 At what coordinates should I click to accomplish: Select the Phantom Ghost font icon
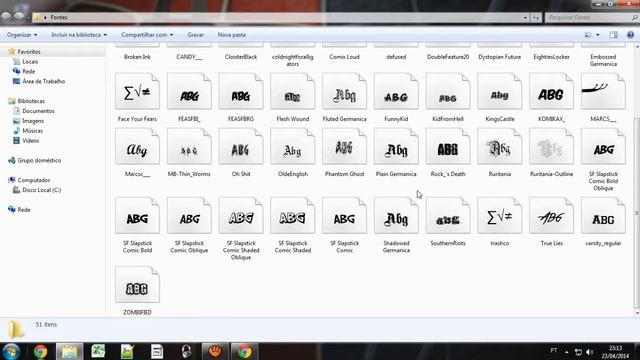tap(344, 146)
